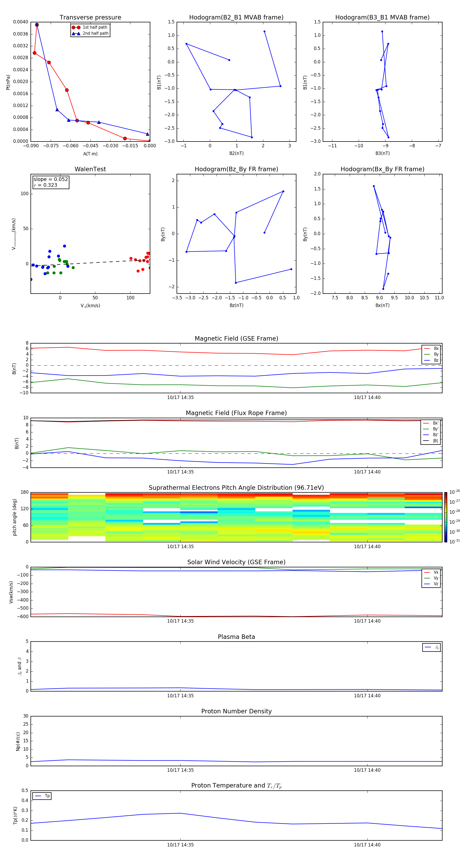Click the 'Tp(10^6K)' y-axis label
The width and height of the screenshot is (473, 868).
coord(15,815)
